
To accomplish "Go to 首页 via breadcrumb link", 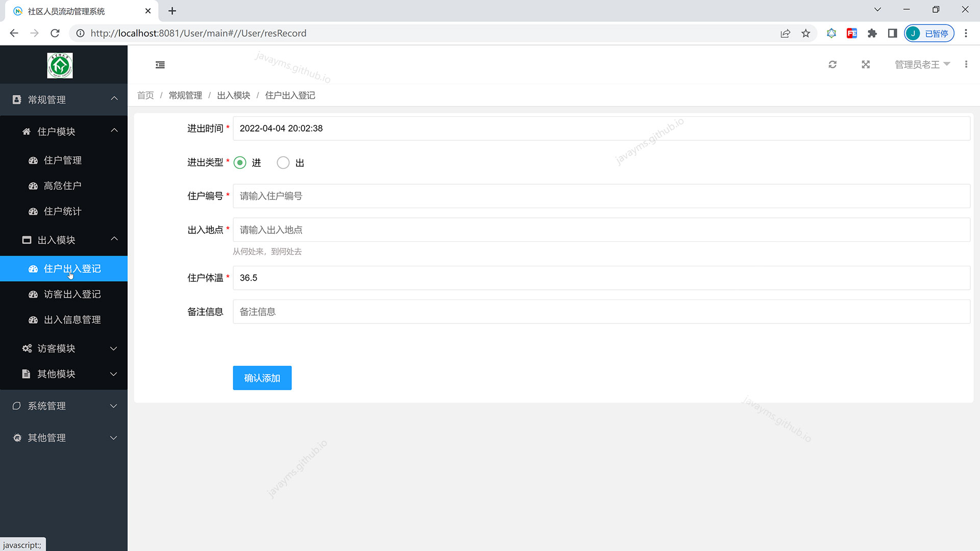I will pyautogui.click(x=145, y=95).
